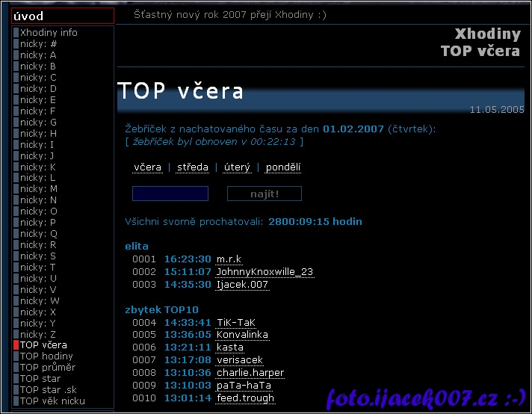The width and height of the screenshot is (532, 414).
Task: Select the včera day link
Action: point(147,167)
